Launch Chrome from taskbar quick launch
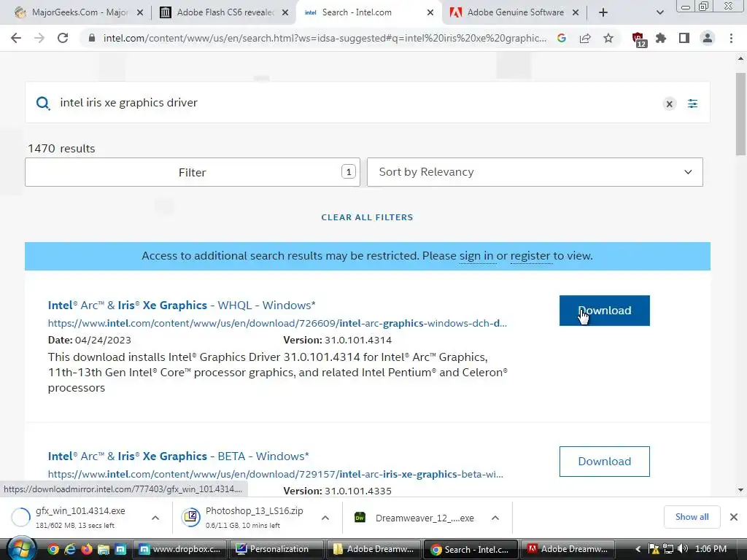Screen dimensions: 747x560 tap(53, 549)
